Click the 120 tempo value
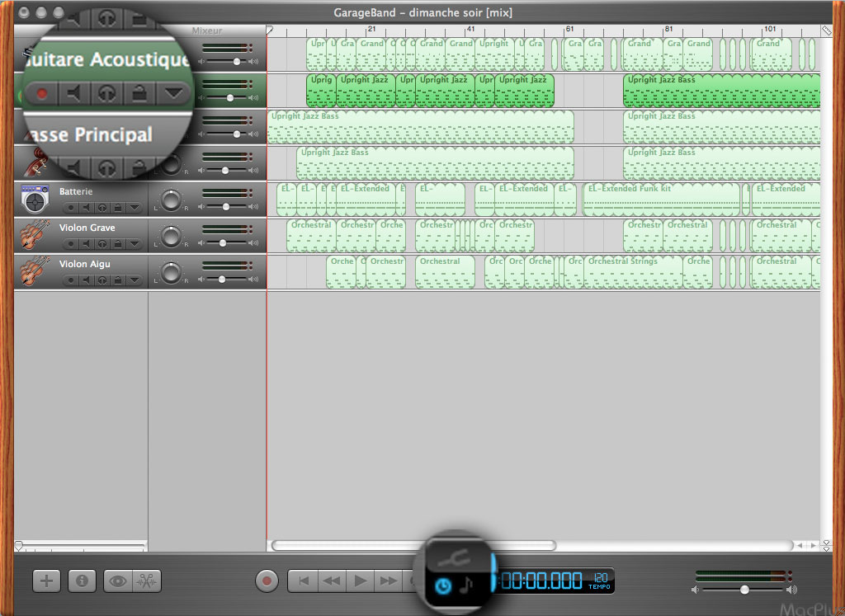Viewport: 845px width, 616px height. [x=601, y=578]
